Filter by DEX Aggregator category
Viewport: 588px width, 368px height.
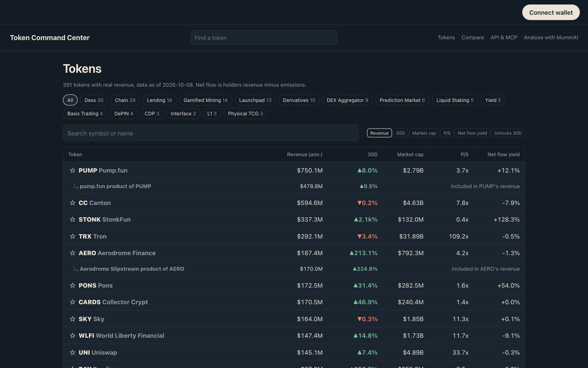[x=347, y=100]
